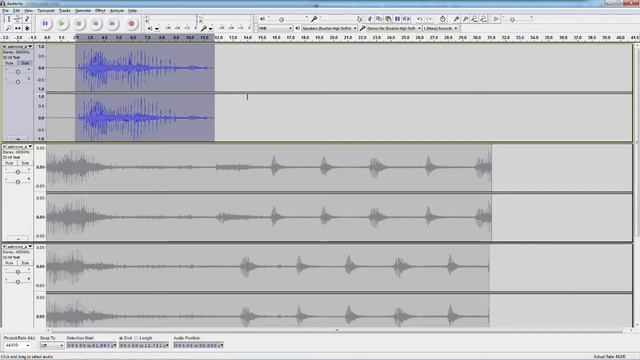Open the Transport menu

46,11
